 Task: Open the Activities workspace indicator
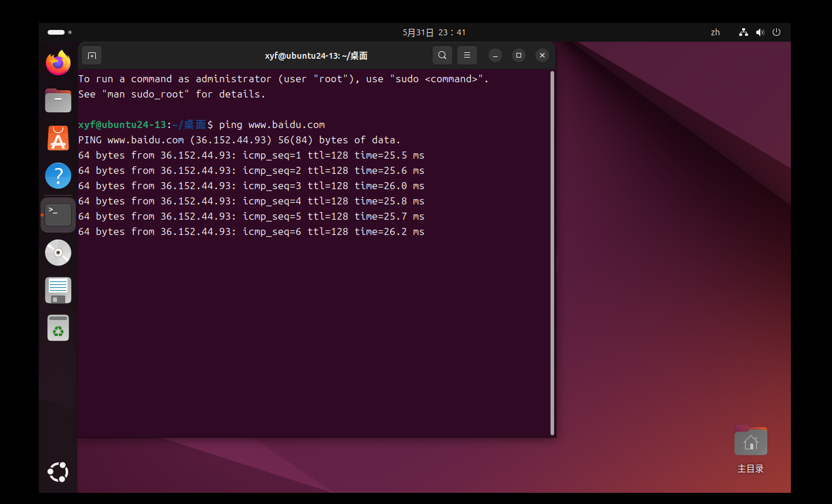59,32
